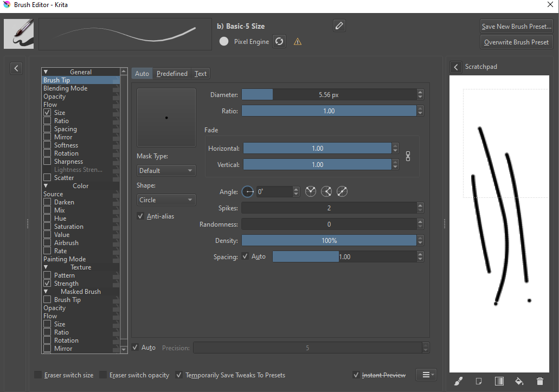Switch to the Predefined tab
559x392 pixels.
(x=172, y=74)
